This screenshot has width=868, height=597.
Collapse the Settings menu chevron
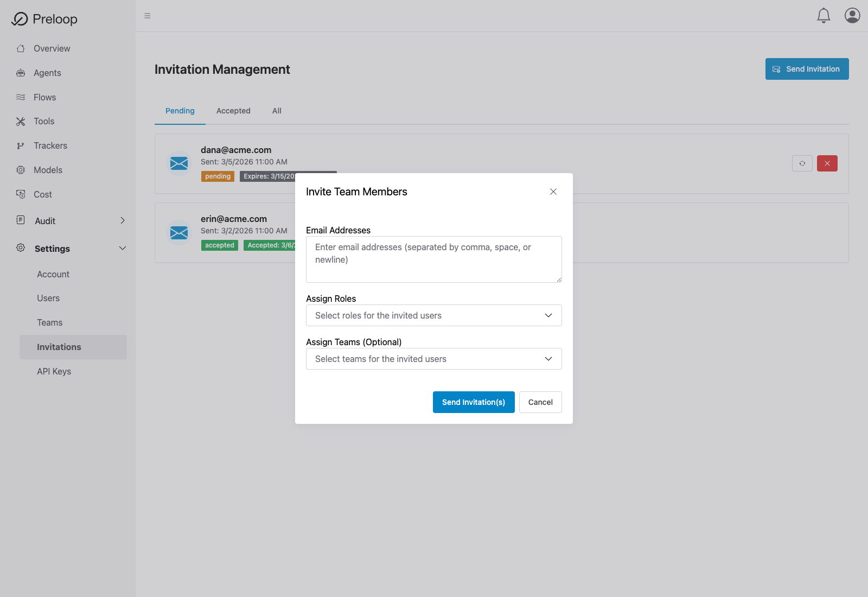123,248
